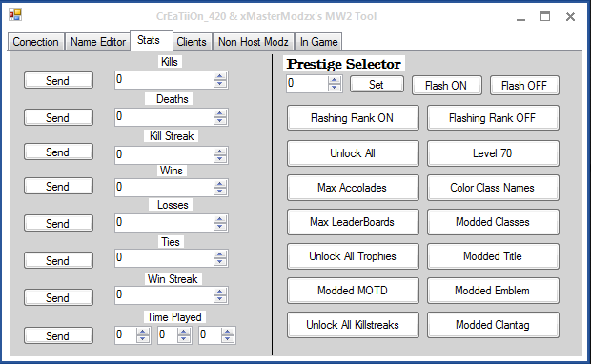Image resolution: width=591 pixels, height=364 pixels.
Task: Send the Time Played value
Action: [58, 335]
